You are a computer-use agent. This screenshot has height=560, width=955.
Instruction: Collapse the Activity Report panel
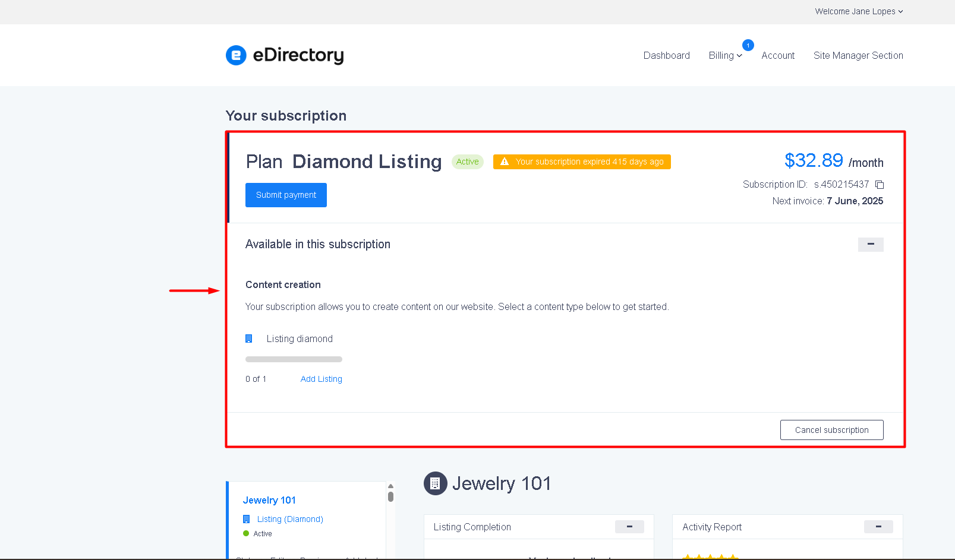[878, 527]
